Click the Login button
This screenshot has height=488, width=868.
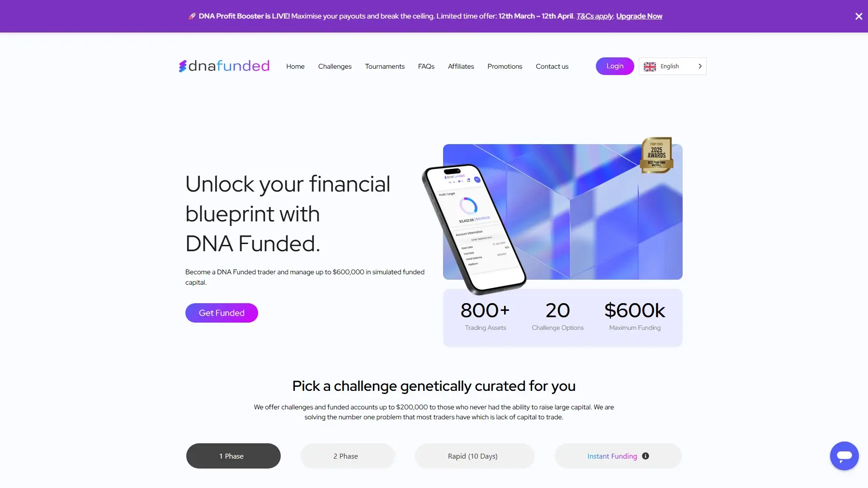coord(614,66)
